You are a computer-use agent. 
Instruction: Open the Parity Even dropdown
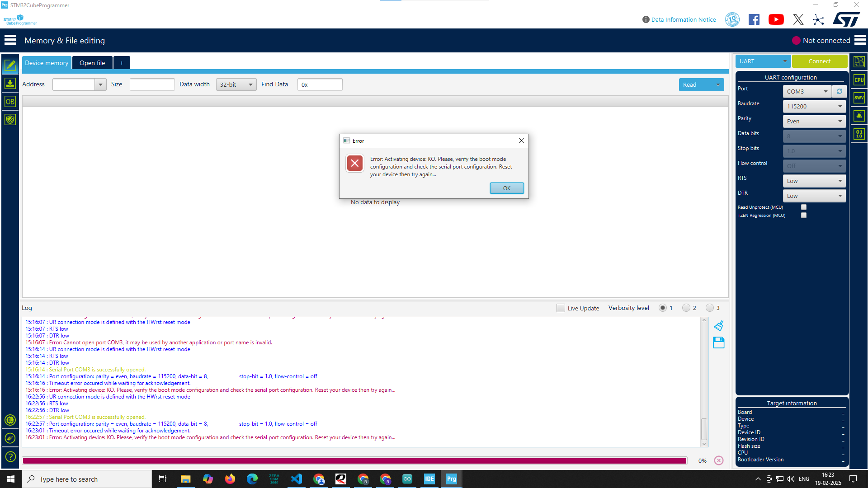point(814,122)
